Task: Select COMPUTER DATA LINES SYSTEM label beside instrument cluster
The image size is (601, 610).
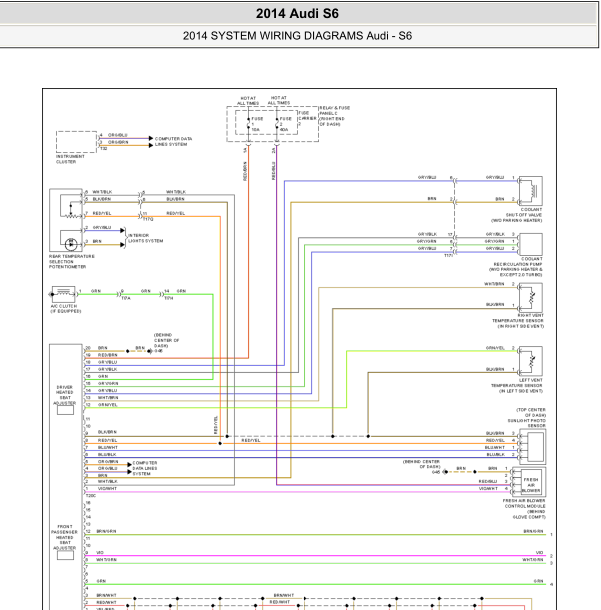Action: tap(173, 142)
